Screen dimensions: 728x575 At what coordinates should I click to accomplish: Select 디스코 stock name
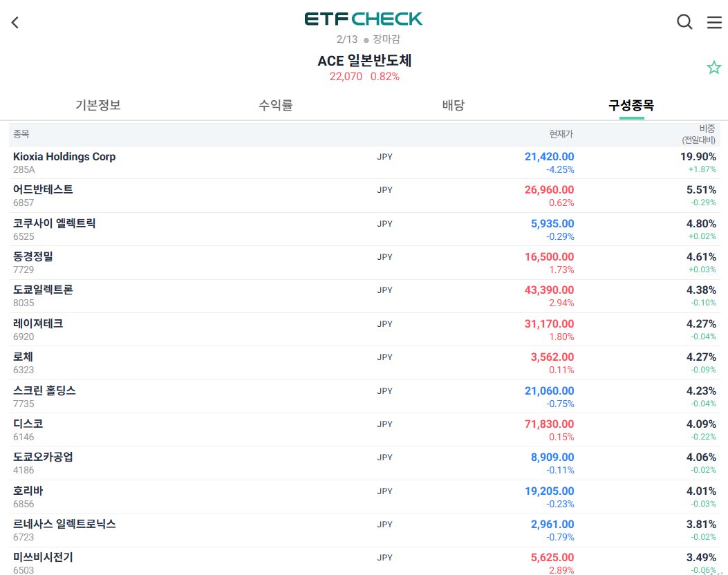pos(28,424)
